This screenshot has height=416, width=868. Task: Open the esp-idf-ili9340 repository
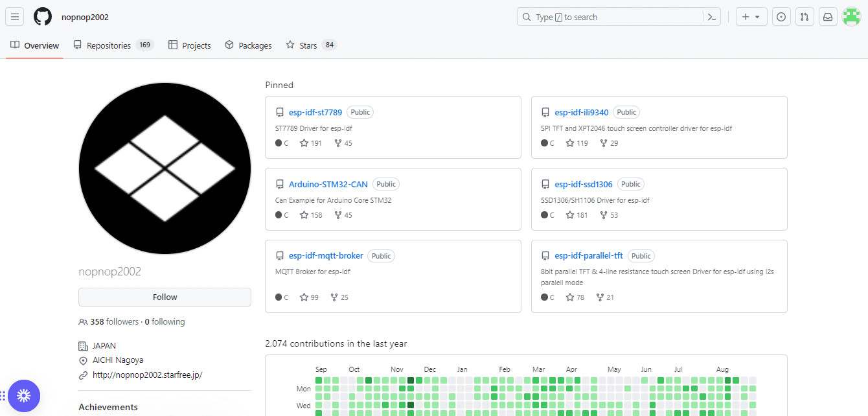point(582,112)
